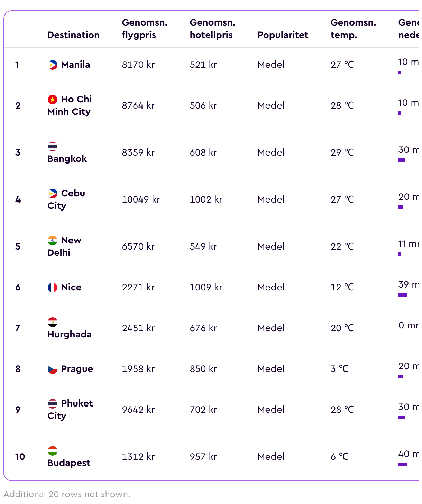Click the Nice rainfall purple bar
The height and width of the screenshot is (504, 422).
[x=403, y=295]
